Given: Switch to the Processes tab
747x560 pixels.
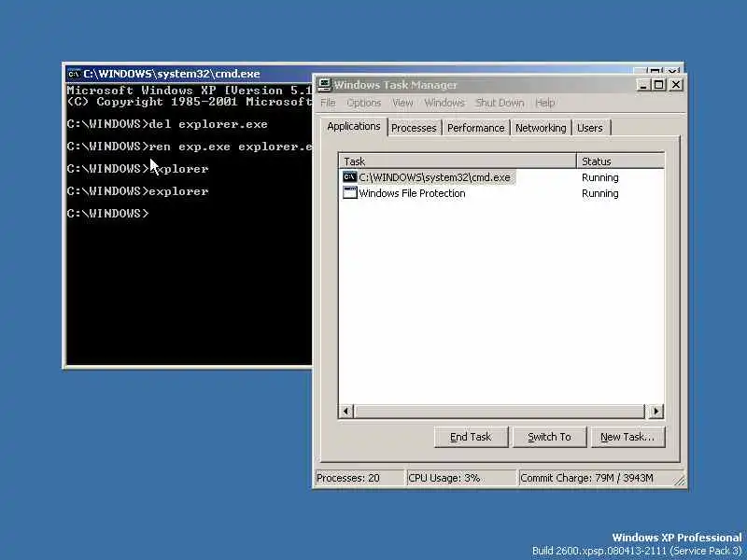Looking at the screenshot, I should pyautogui.click(x=414, y=128).
